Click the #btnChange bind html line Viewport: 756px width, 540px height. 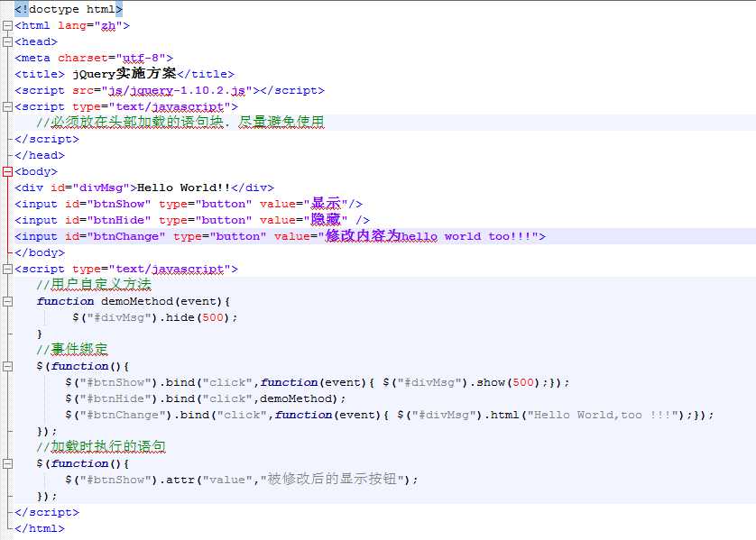click(390, 416)
